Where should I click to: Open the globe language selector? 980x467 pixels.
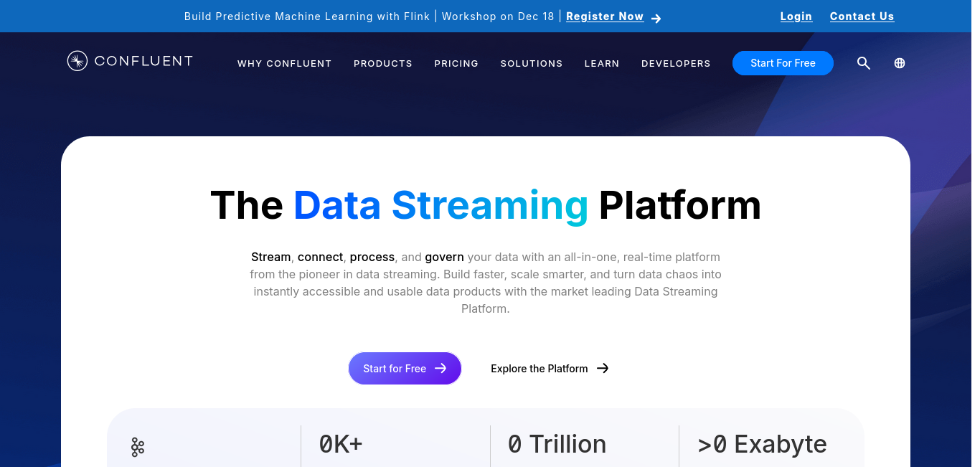tap(900, 63)
